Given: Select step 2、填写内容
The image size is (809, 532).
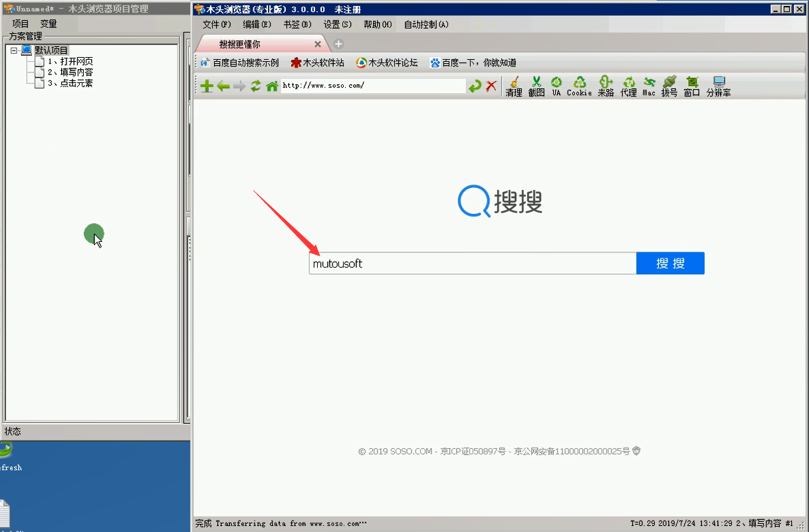Looking at the screenshot, I should pyautogui.click(x=70, y=72).
